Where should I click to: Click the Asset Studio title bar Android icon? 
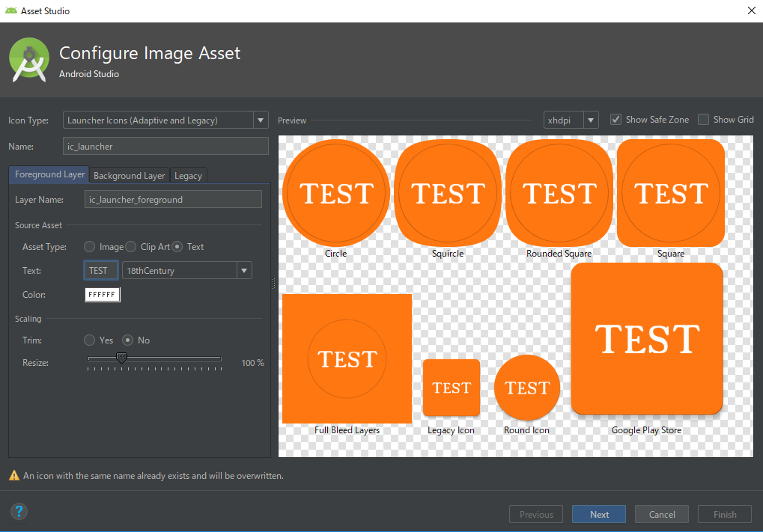10,10
